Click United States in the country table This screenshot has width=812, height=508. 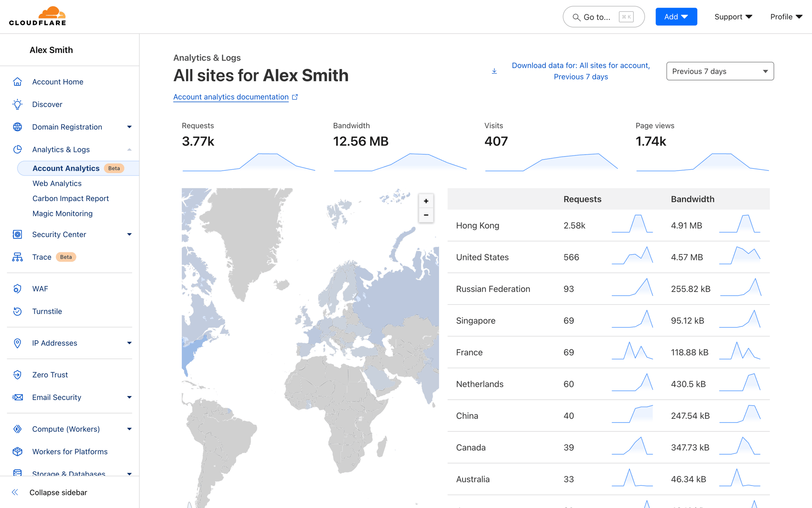[482, 257]
